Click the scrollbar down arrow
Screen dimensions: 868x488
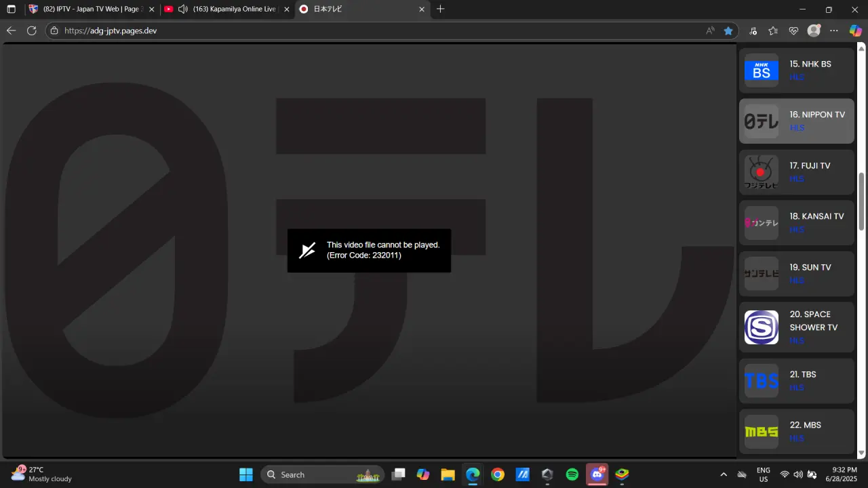[862, 453]
